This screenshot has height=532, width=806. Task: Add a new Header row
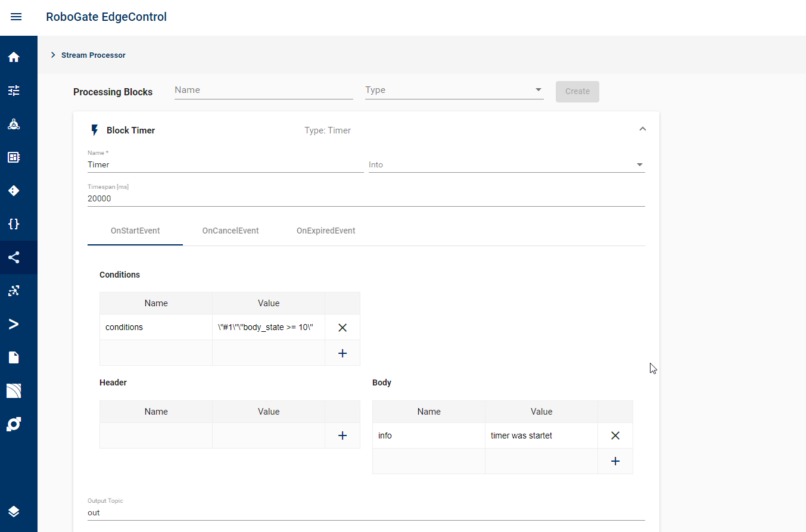point(343,435)
